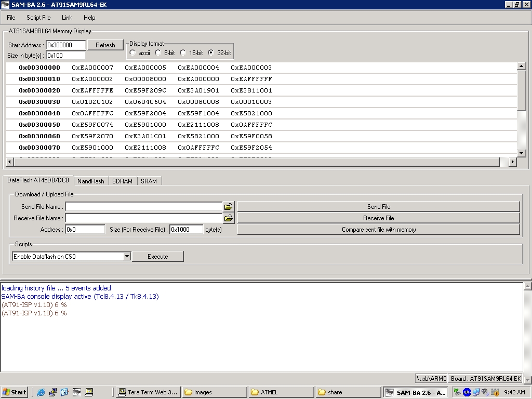
Task: Switch to Tera Term Web taskbar window
Action: coord(148,392)
